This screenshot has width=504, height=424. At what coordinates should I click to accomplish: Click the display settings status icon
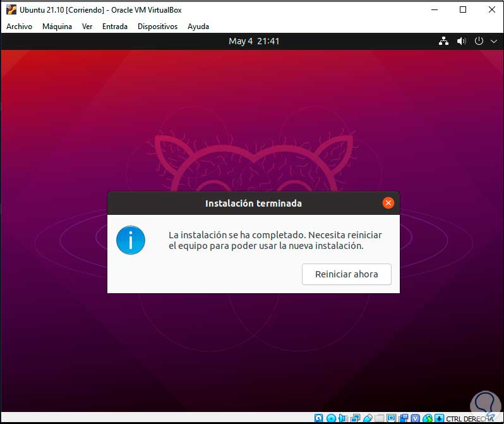391,418
